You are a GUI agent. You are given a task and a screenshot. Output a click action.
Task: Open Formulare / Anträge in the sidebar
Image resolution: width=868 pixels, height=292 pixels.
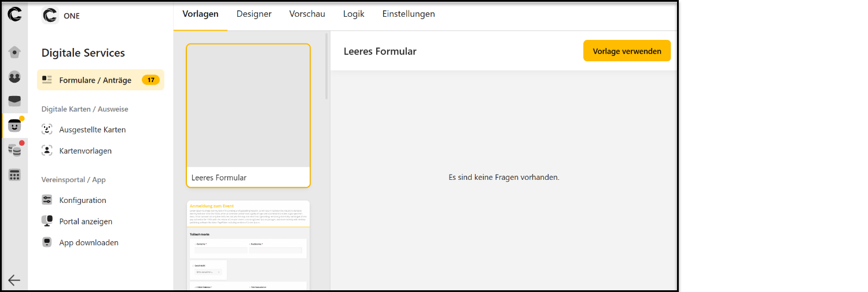(101, 80)
